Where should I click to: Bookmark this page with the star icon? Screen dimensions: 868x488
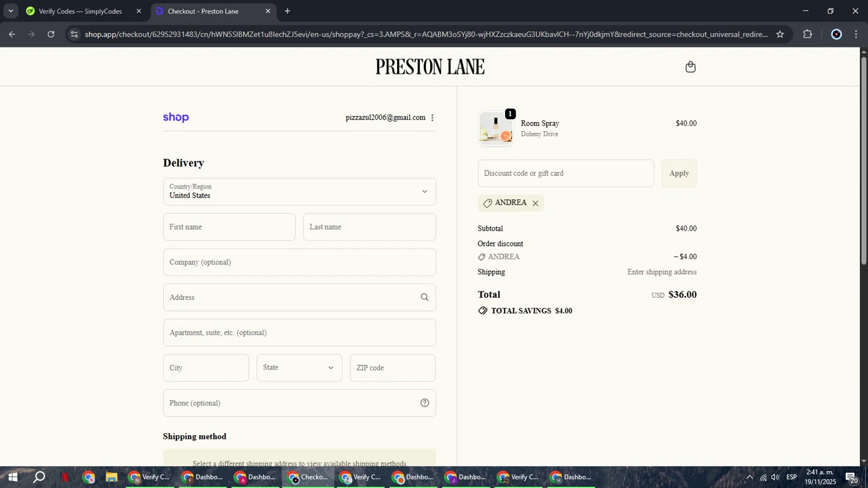pyautogui.click(x=780, y=34)
